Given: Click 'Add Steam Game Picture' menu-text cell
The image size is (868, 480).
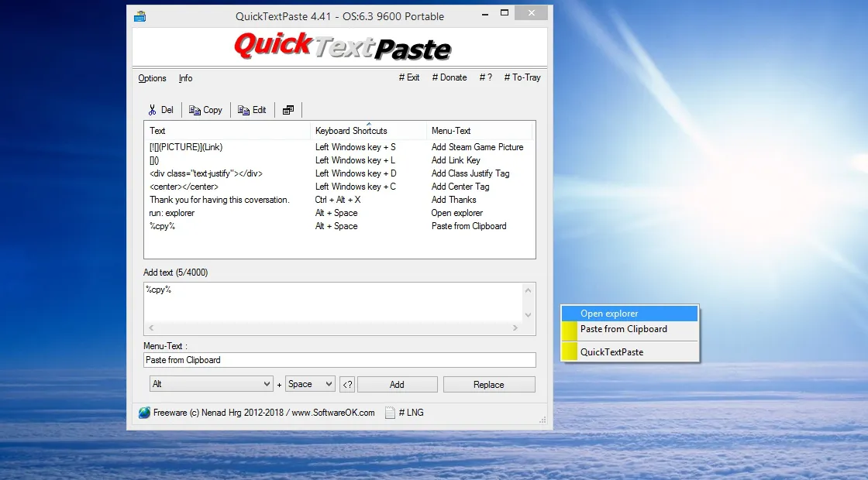Looking at the screenshot, I should tap(477, 147).
